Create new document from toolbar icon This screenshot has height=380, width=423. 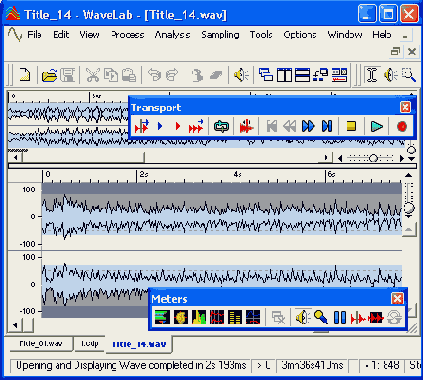click(25, 75)
